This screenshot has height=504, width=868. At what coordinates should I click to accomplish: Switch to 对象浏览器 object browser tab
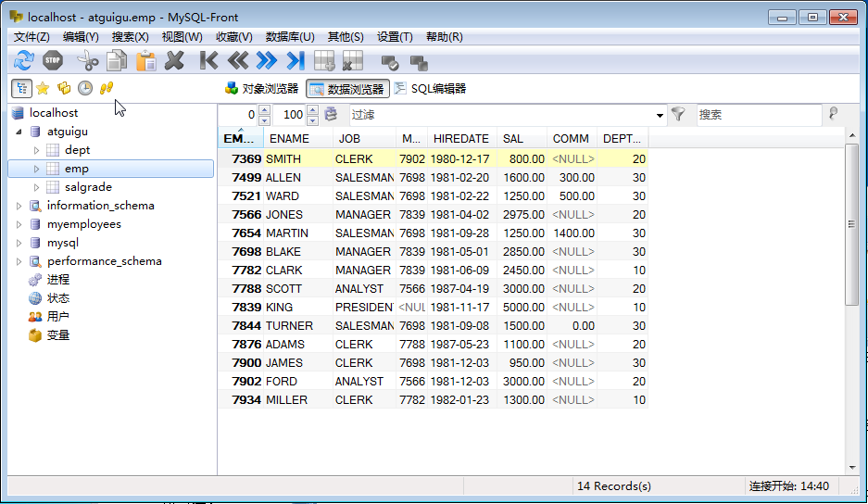(262, 89)
